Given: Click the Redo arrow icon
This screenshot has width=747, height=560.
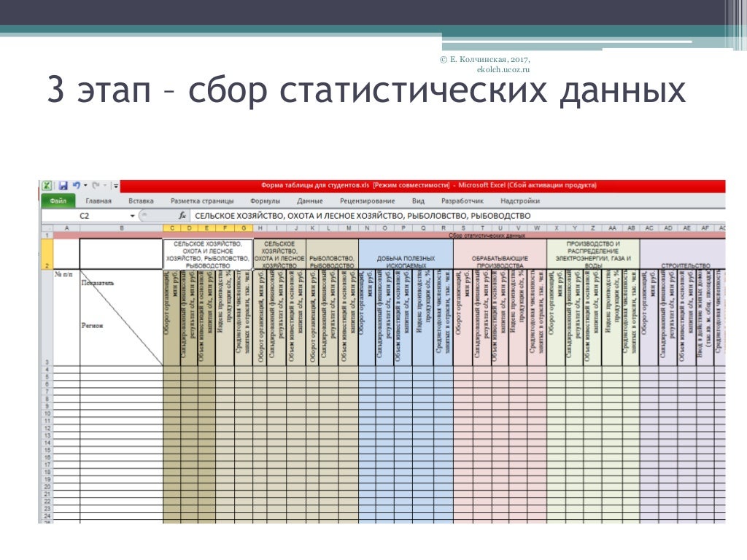Looking at the screenshot, I should point(96,185).
